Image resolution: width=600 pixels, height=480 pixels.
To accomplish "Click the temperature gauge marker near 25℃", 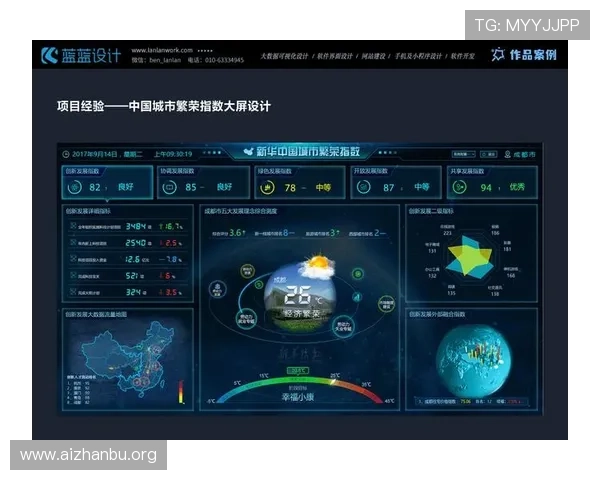I will (333, 382).
